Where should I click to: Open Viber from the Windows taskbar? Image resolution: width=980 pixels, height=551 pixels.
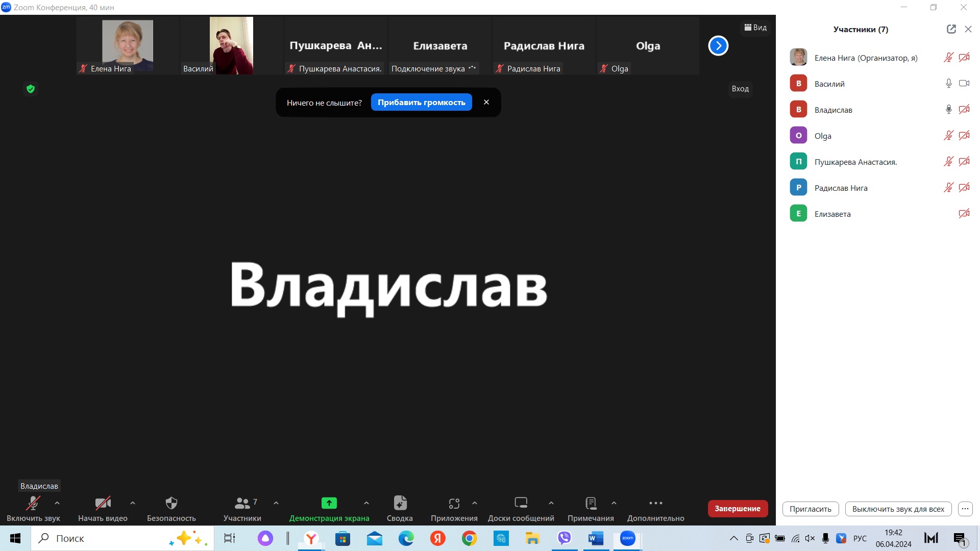tap(564, 538)
